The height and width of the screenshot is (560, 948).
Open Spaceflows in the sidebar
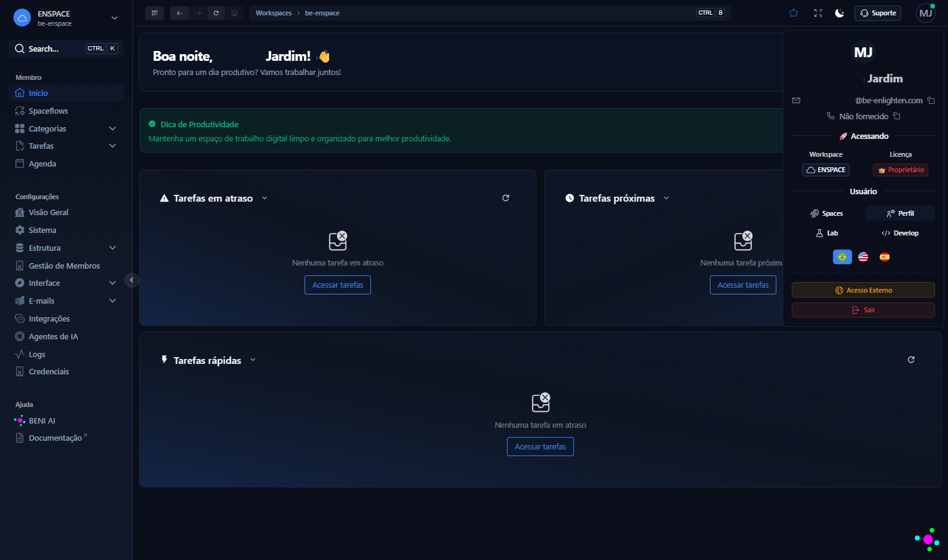66,111
